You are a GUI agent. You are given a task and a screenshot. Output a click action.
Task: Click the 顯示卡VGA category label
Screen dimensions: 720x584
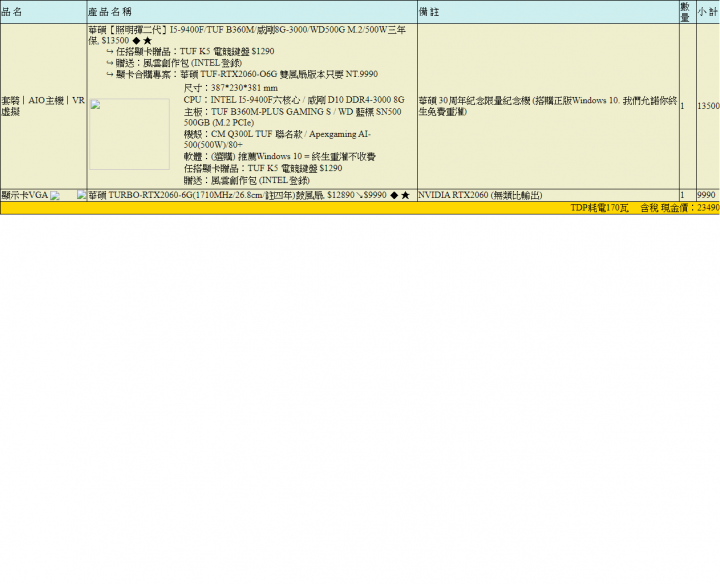coord(25,195)
